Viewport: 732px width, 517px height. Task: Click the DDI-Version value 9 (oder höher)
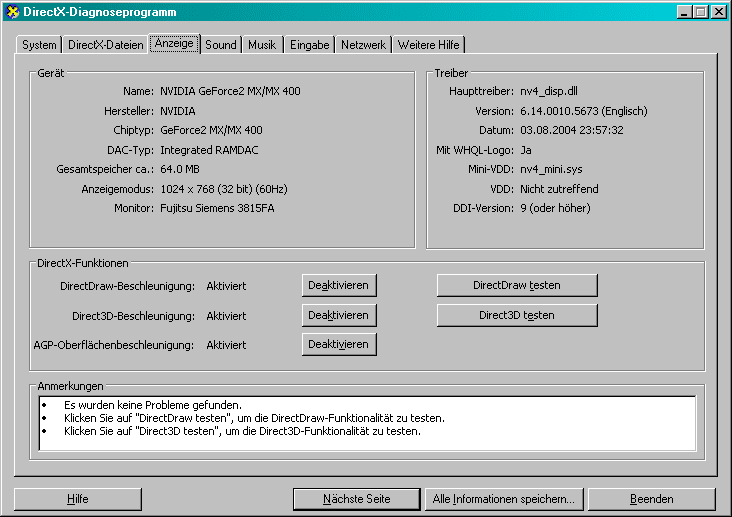coord(555,208)
